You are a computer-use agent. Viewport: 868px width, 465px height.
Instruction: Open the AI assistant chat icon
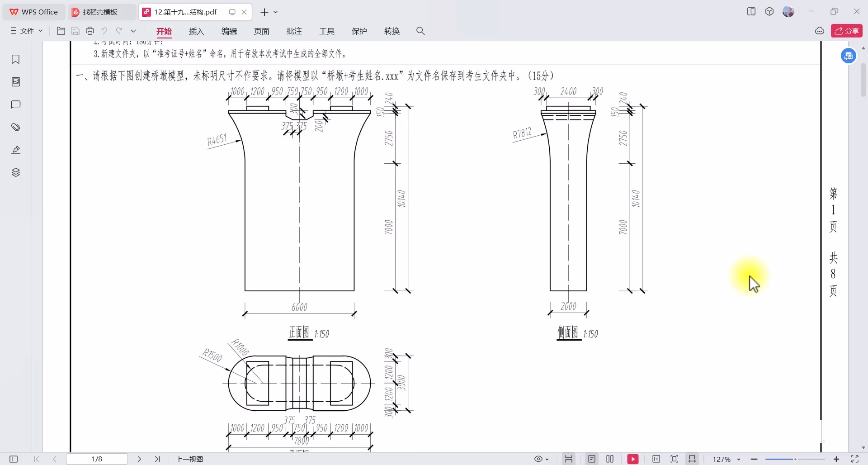820,31
